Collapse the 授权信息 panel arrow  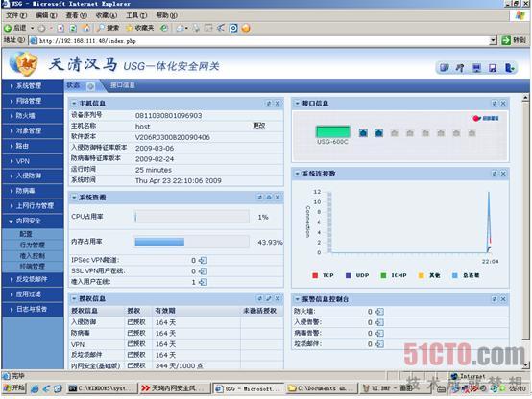coord(74,298)
